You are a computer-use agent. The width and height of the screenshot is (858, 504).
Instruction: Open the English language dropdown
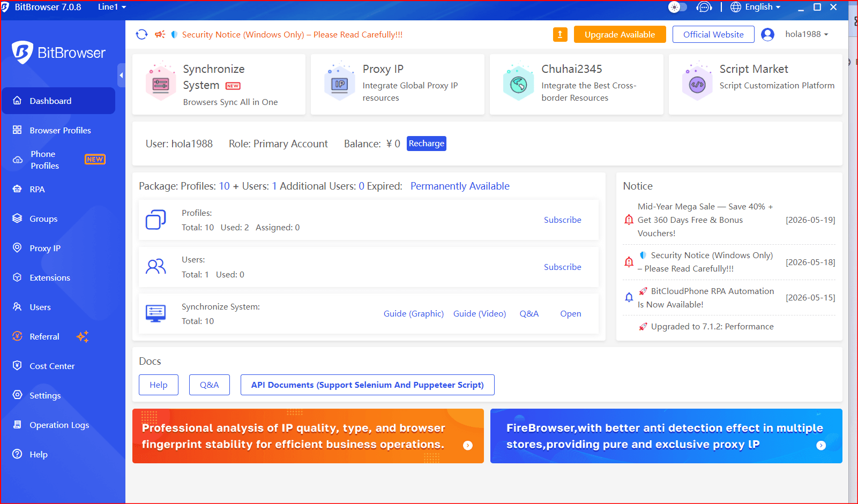756,7
